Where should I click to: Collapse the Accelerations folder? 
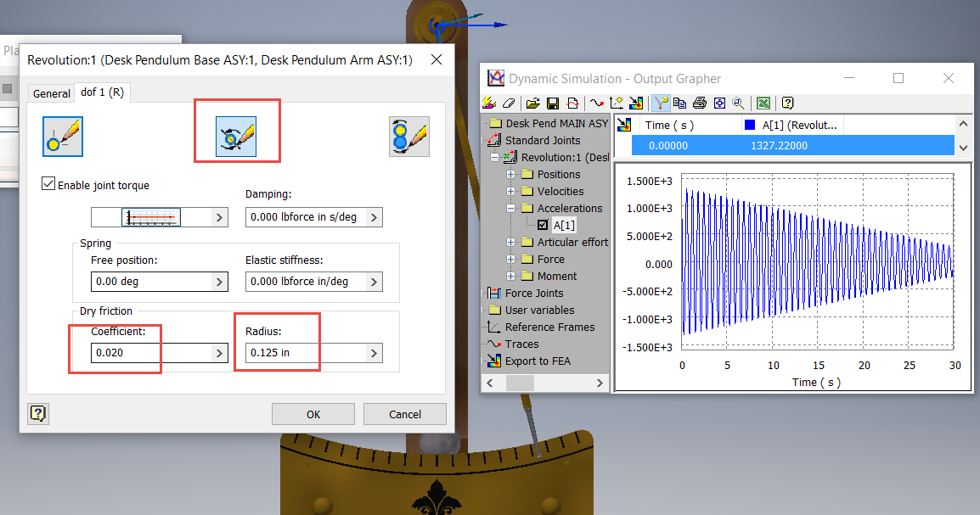pyautogui.click(x=510, y=208)
